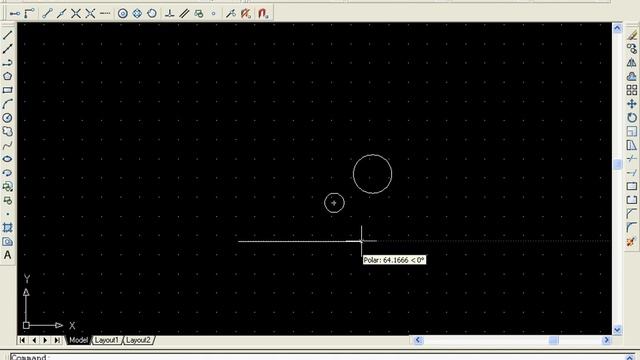Activate Snap to Center
The width and height of the screenshot is (640, 360).
point(122,13)
